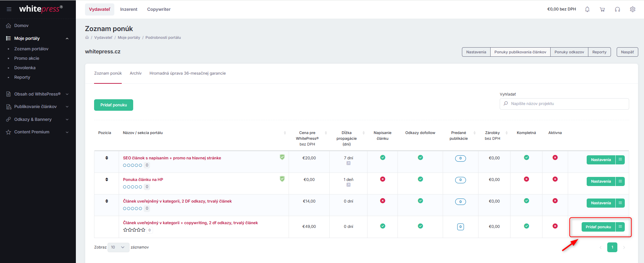Select Zoznam ponúk tab
Screen dimensions: 644x263
(108, 73)
